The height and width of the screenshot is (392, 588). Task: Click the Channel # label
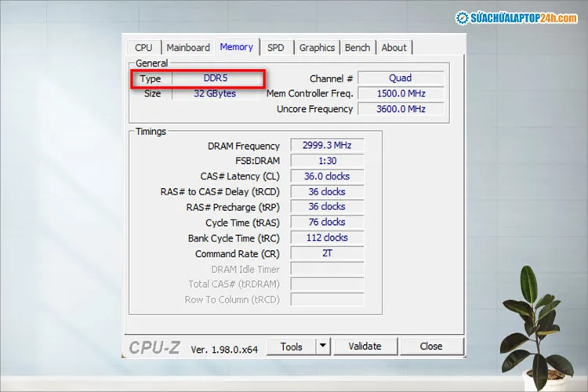click(331, 78)
